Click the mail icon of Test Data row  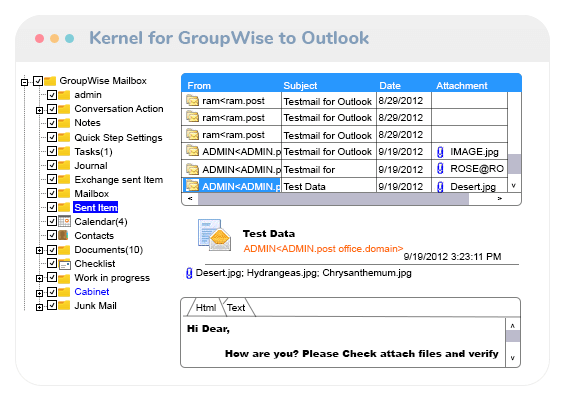coord(192,186)
